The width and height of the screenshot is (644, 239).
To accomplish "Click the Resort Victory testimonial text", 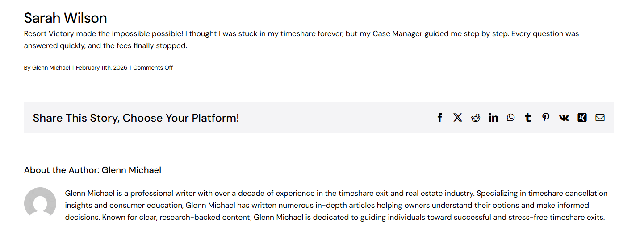I will 301,40.
